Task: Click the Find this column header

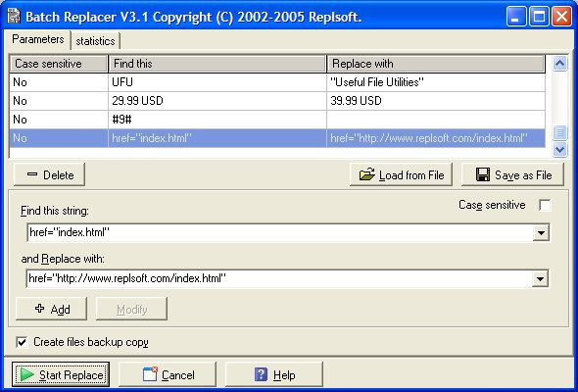Action: (217, 64)
